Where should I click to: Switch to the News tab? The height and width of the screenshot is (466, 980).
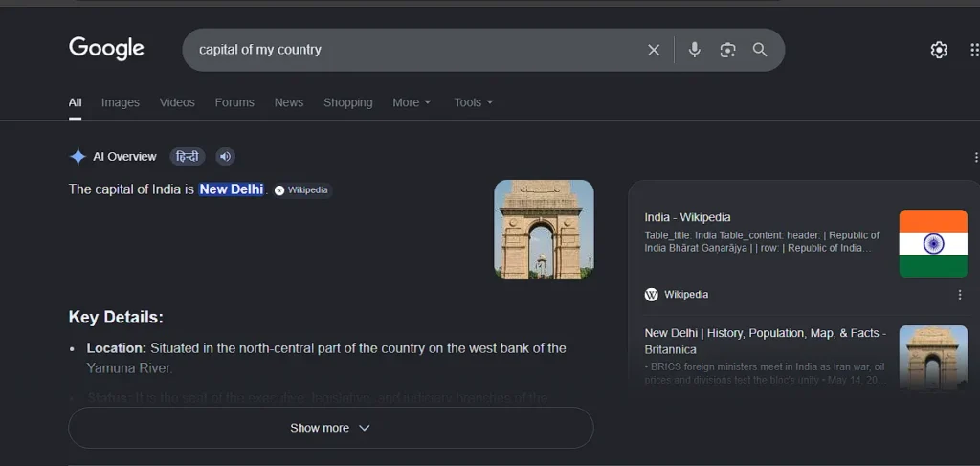(x=289, y=102)
